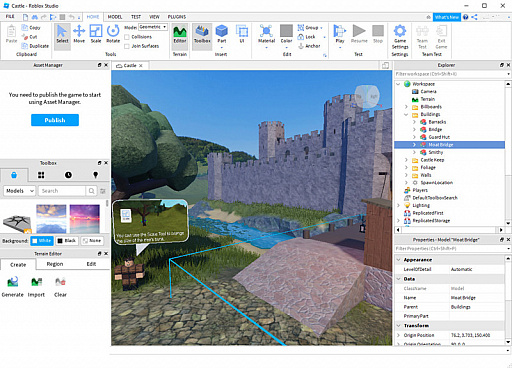Activate the Scale tool
The image size is (512, 368).
tap(96, 34)
